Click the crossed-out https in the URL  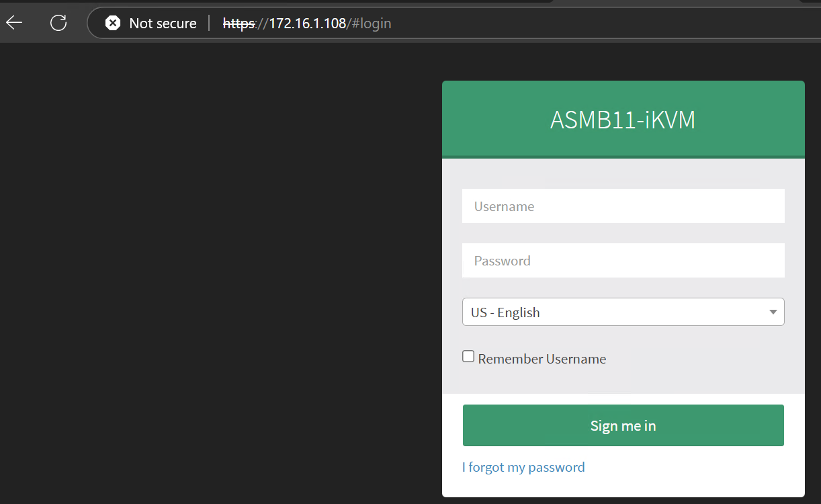coord(239,24)
